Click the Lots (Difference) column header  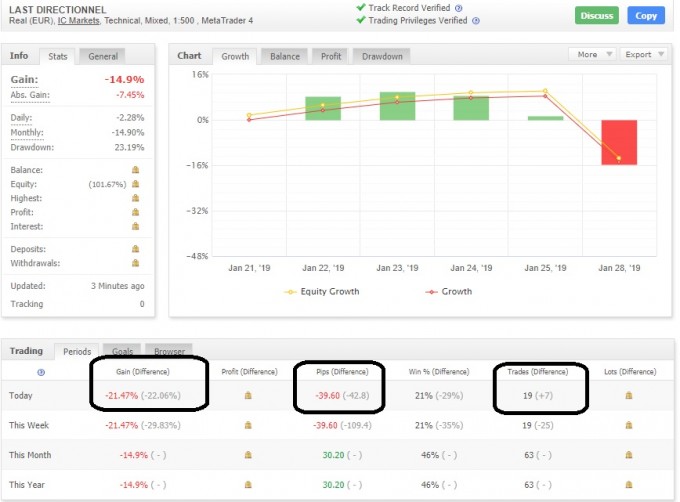pos(630,372)
